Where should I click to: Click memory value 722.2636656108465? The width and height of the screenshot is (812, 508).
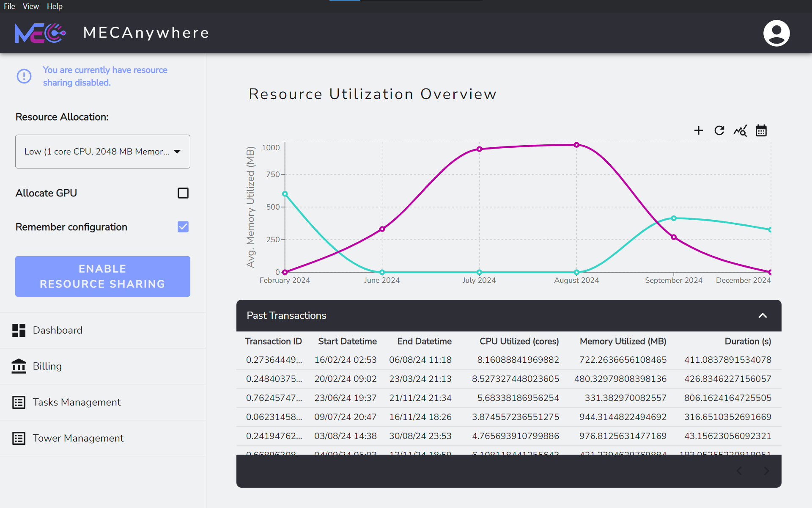click(623, 360)
